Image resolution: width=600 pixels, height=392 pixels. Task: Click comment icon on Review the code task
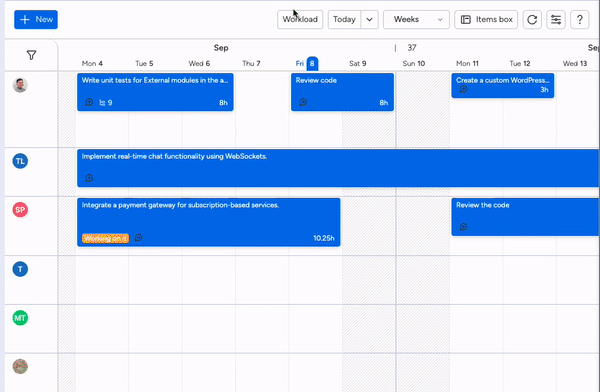(463, 227)
